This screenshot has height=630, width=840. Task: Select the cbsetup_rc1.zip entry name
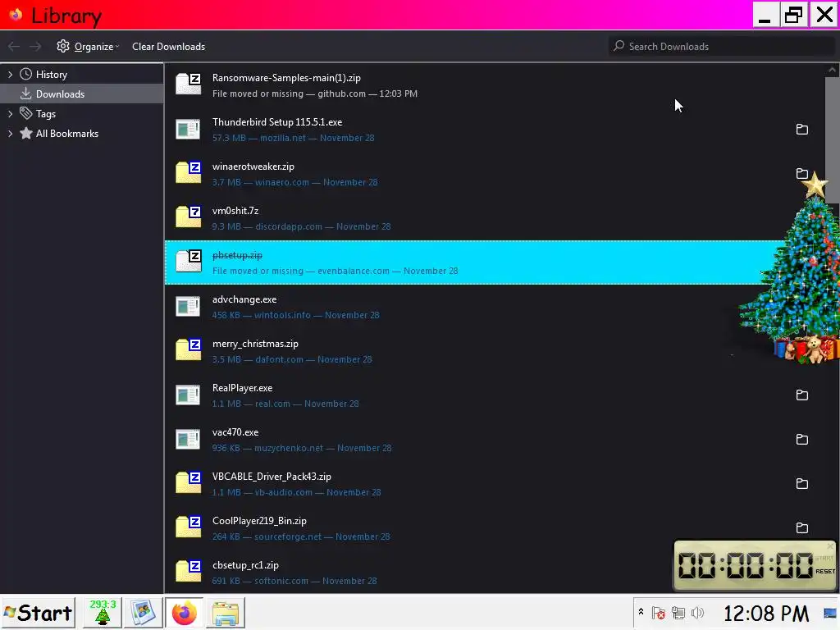click(245, 565)
